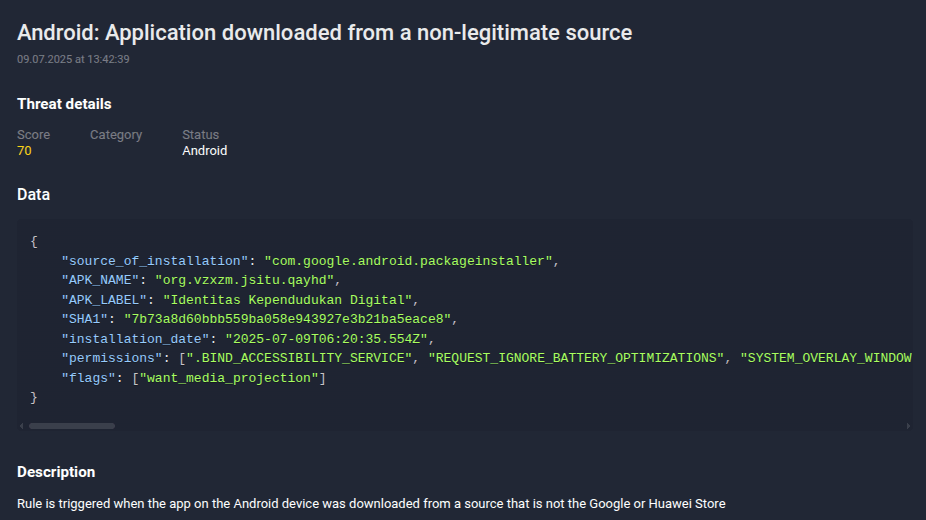This screenshot has width=926, height=520.
Task: Click the score value 70
Action: tap(24, 151)
